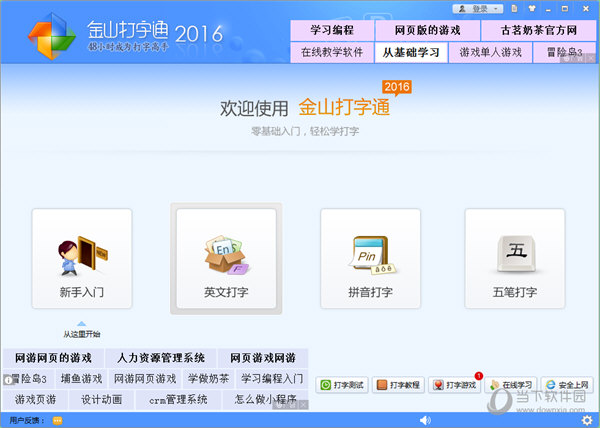Launch 打字游戏 typing games
600x428 pixels.
(x=455, y=385)
